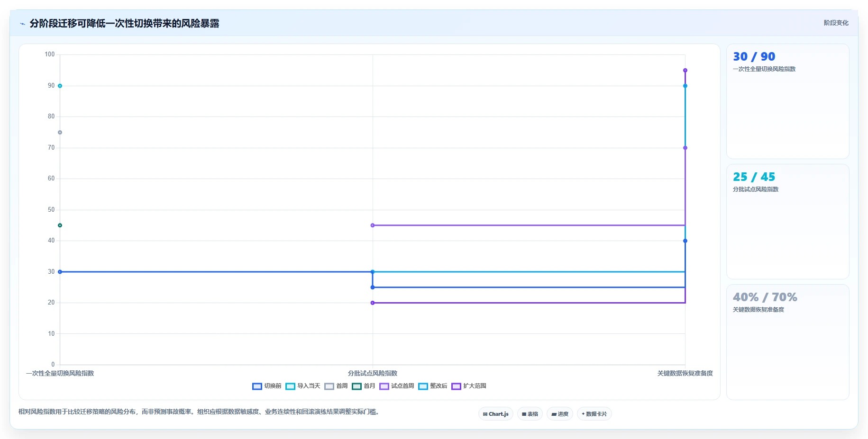Click the purple middle data point at 45

pos(373,225)
